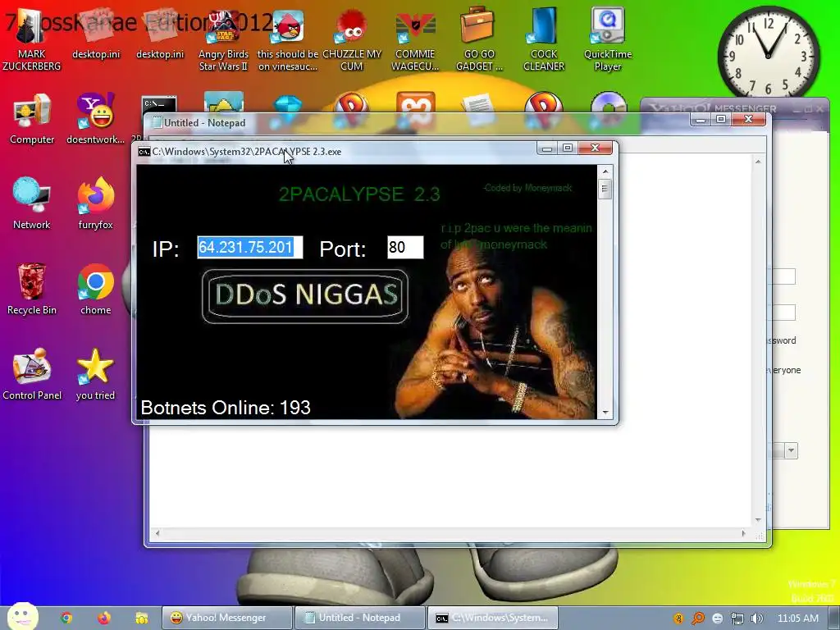Click the taskbar clock showing 11:05 AM

pyautogui.click(x=797, y=619)
